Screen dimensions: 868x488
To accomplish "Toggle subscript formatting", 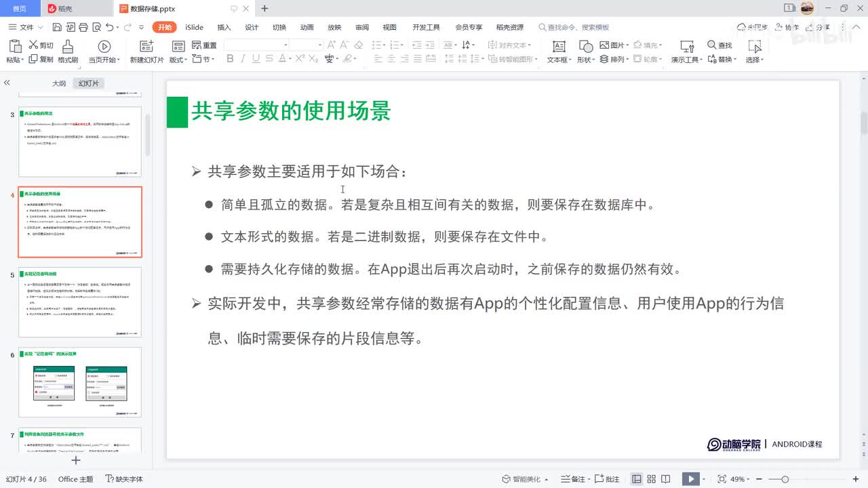I will (313, 60).
